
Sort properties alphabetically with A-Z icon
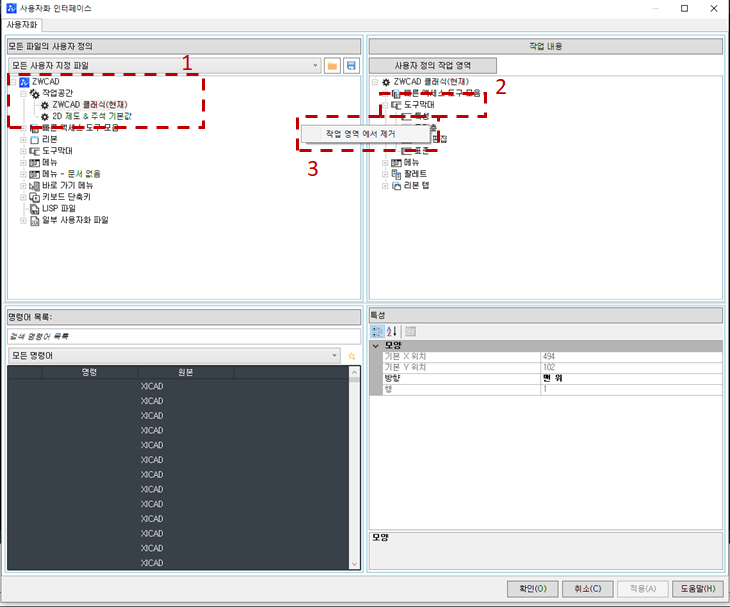pyautogui.click(x=392, y=331)
